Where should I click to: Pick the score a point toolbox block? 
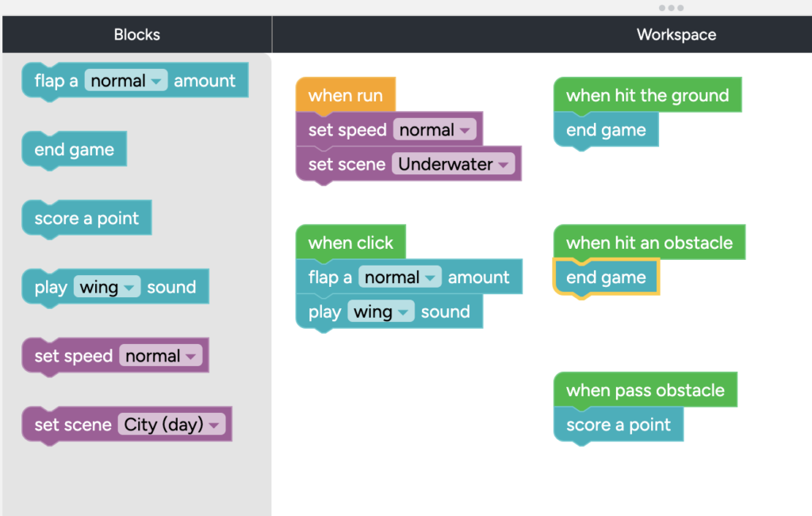86,218
